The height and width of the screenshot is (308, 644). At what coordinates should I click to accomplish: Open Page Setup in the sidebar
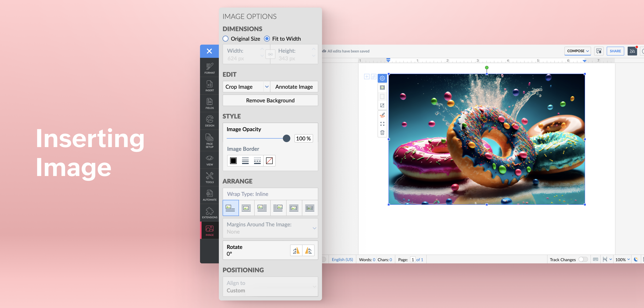click(x=209, y=140)
